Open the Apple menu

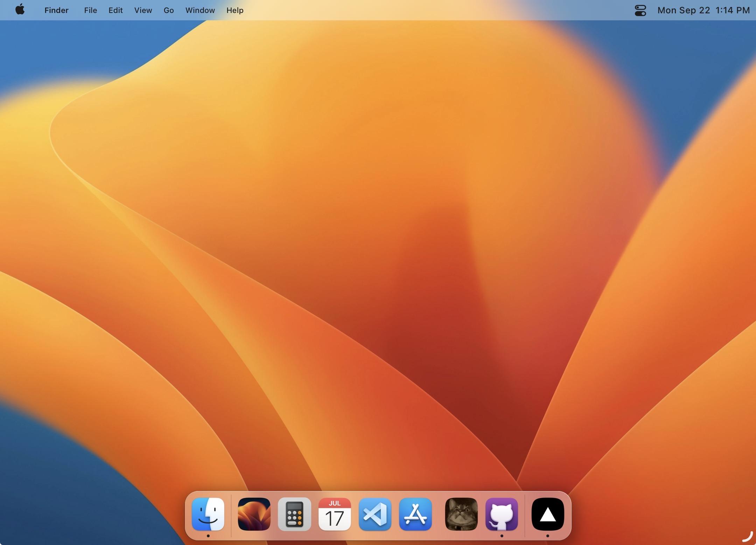[x=20, y=10]
